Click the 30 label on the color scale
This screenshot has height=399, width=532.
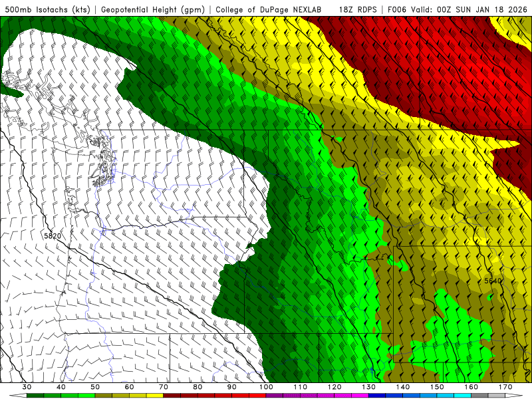pos(27,387)
